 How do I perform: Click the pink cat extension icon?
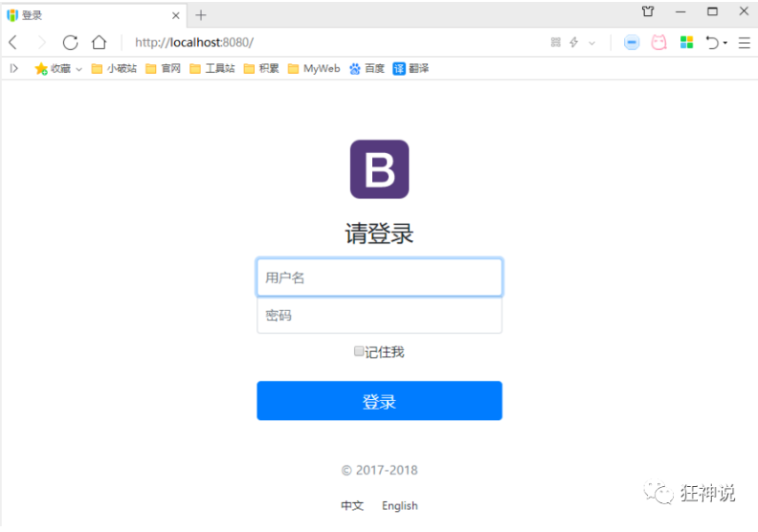[x=658, y=42]
